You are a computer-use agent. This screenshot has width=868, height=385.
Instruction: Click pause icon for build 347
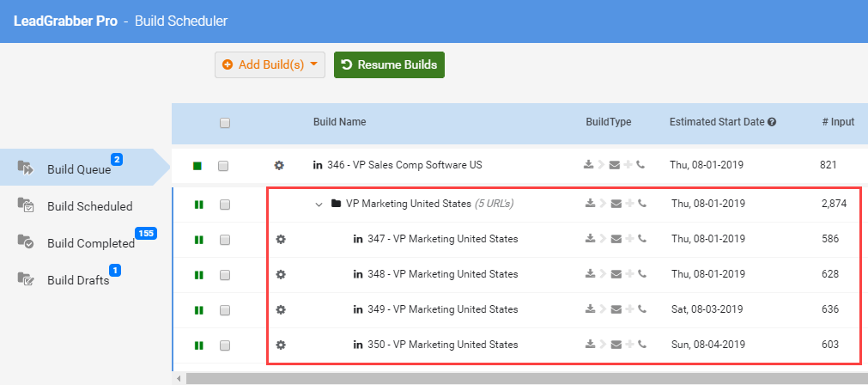tap(198, 240)
